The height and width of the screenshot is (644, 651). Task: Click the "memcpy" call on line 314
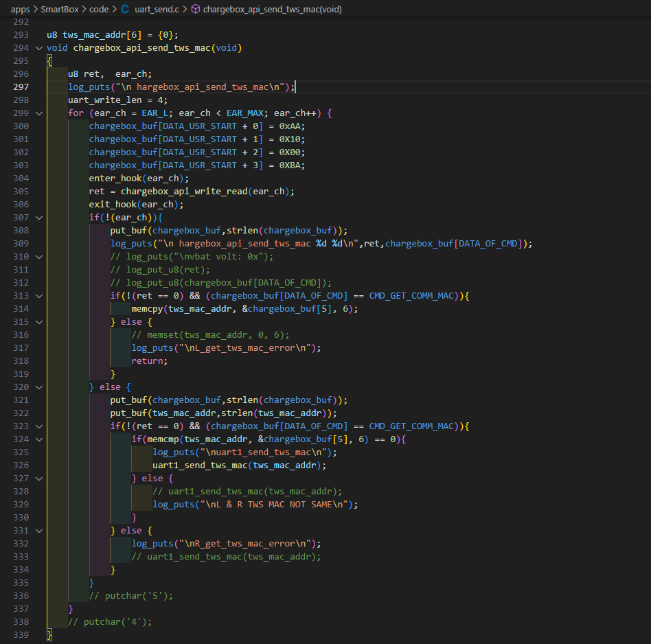(148, 309)
